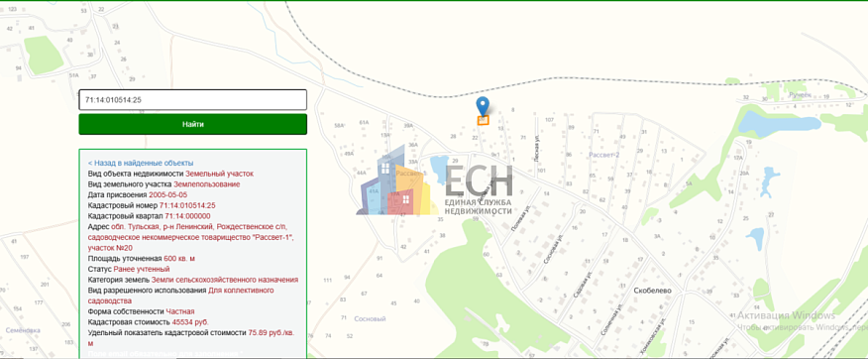This screenshot has width=868, height=359.
Task: Click the assignment date 2005-05-05
Action: (x=167, y=195)
